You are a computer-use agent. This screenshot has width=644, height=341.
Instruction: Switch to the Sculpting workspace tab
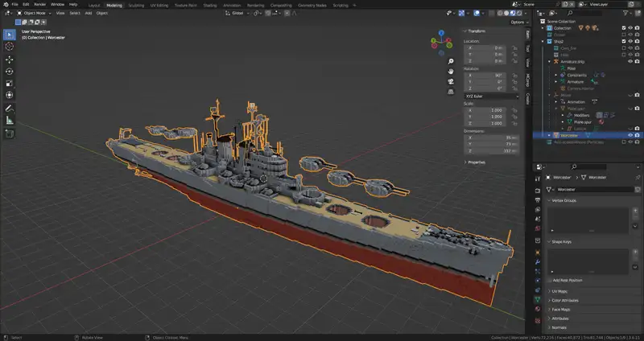136,6
